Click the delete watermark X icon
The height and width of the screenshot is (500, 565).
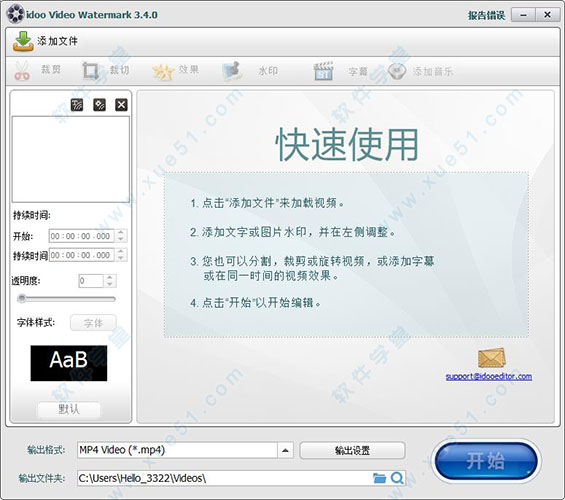click(x=121, y=105)
